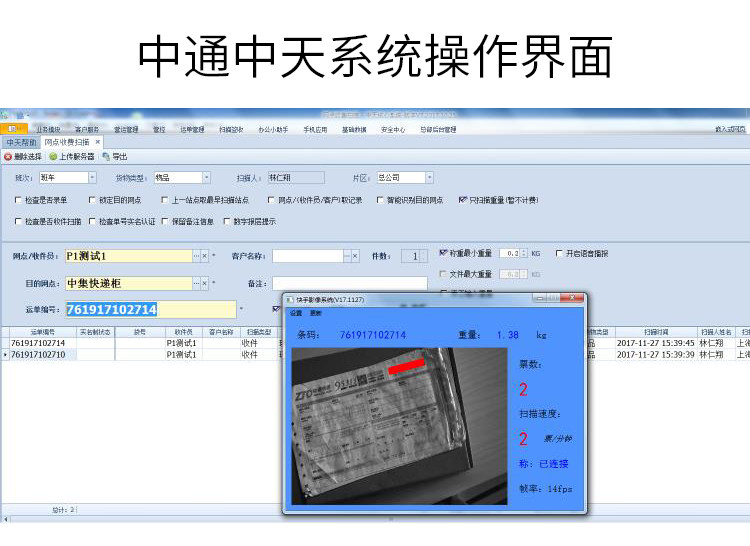
Task: Toggle the 上一站点取最早扫描站点 checkbox
Action: click(x=165, y=200)
